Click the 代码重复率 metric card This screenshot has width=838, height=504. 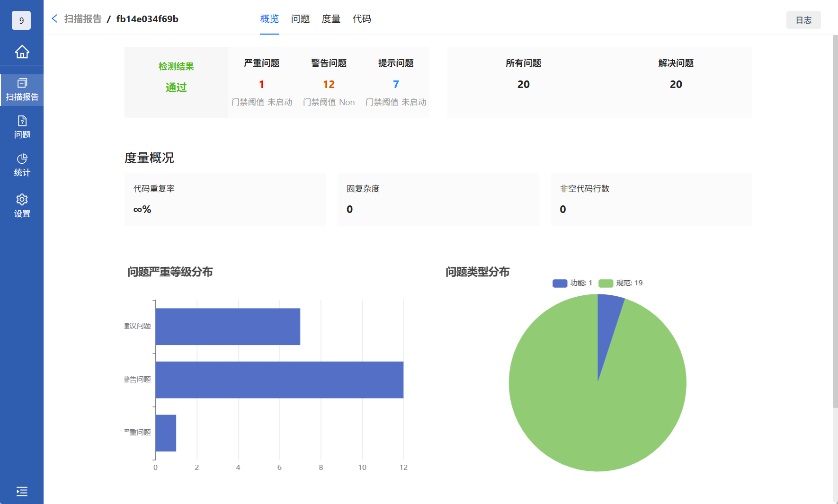225,199
